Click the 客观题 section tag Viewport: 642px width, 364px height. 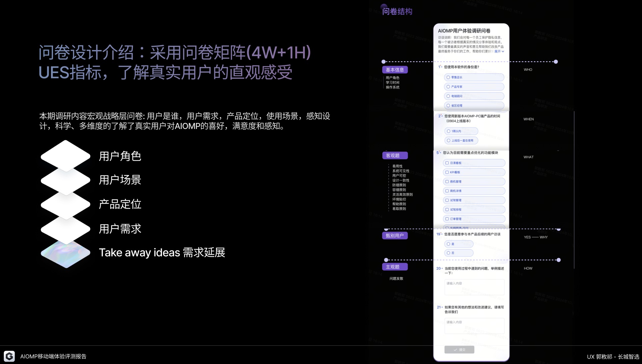(395, 156)
